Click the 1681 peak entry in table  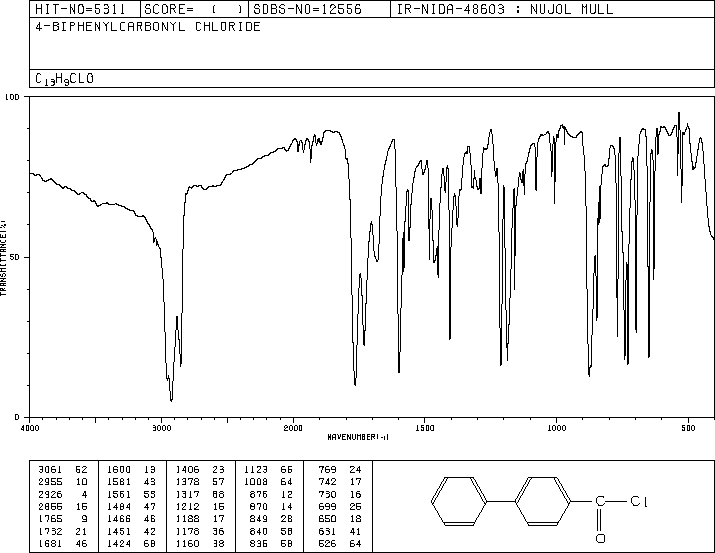(63, 543)
